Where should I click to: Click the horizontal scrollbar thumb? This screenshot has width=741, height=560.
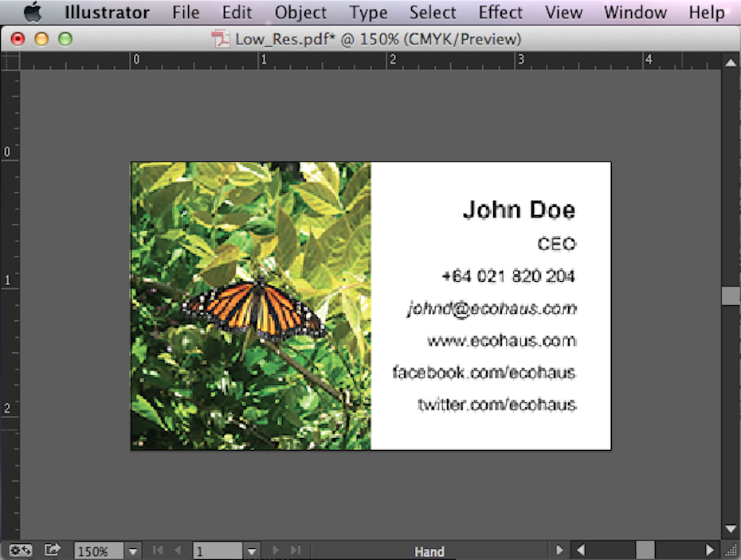click(645, 550)
